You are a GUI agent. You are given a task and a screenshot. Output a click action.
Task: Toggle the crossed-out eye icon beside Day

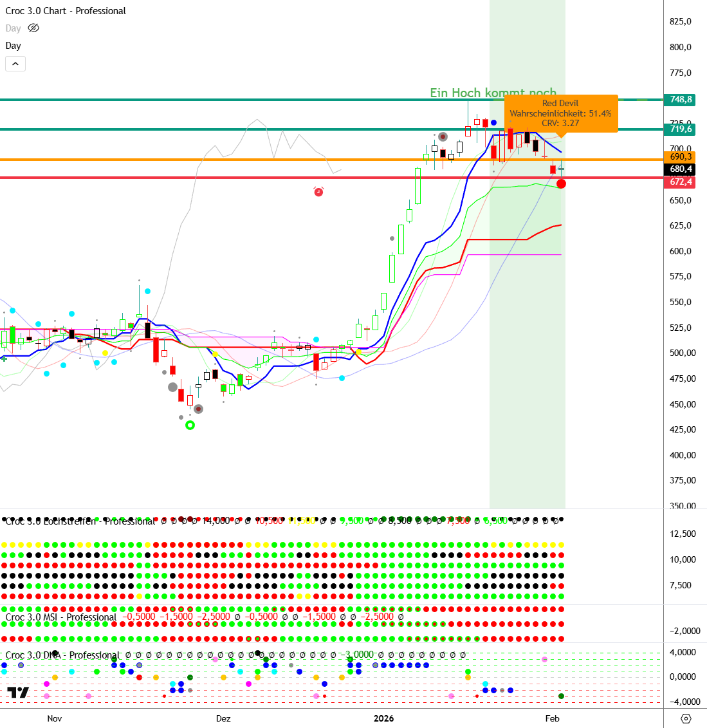[x=34, y=28]
